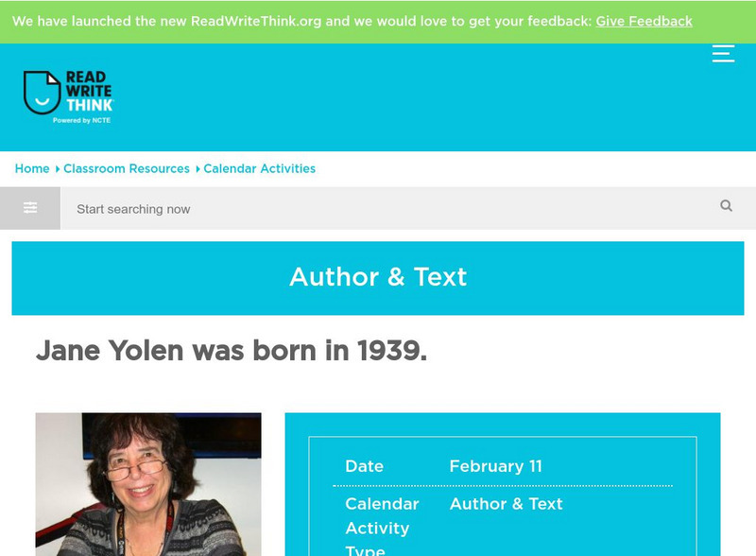The width and height of the screenshot is (756, 556).
Task: Click the "Jane Yolen was born in 1939" heading
Action: [232, 351]
